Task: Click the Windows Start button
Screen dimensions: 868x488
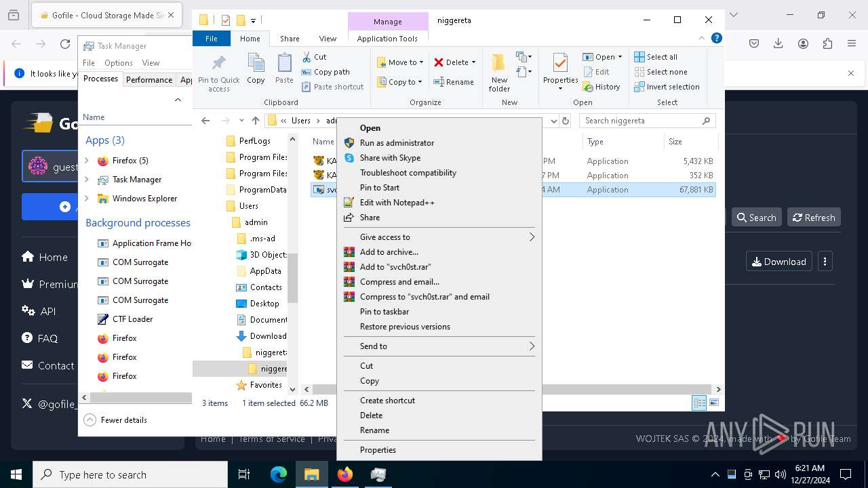Action: [16, 474]
